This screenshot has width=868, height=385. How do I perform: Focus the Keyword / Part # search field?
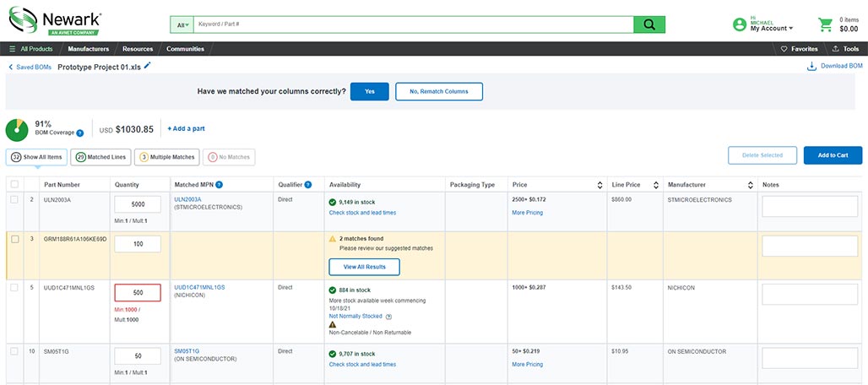pyautogui.click(x=413, y=24)
